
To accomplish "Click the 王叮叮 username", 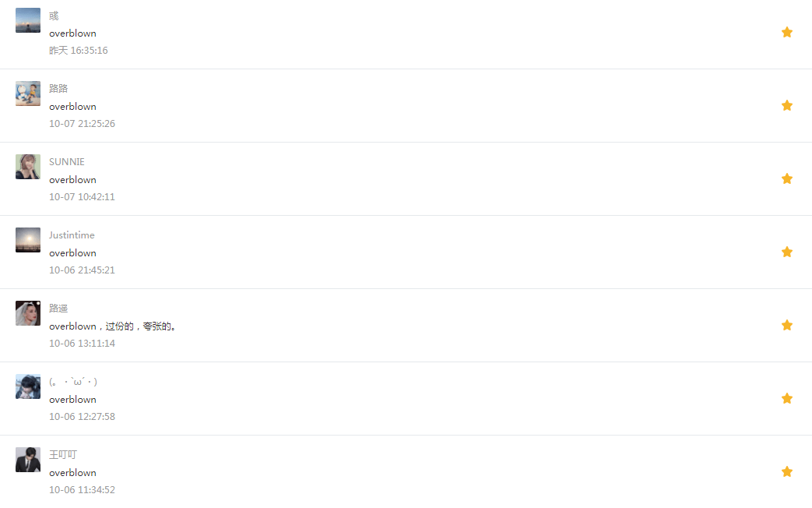I will coord(63,454).
